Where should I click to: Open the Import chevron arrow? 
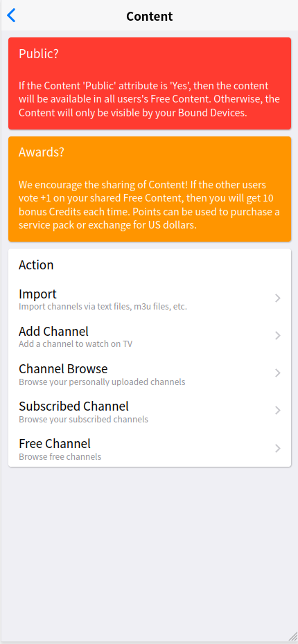[x=278, y=298]
